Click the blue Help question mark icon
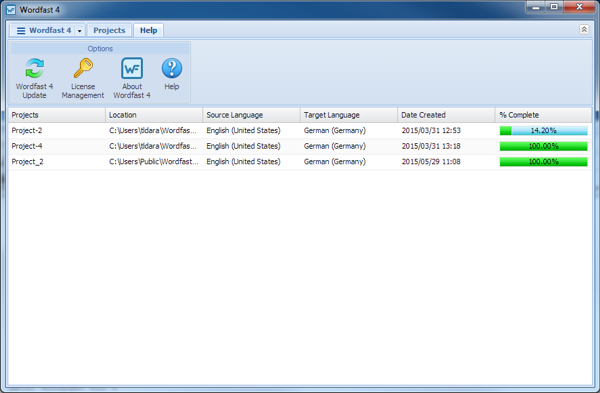This screenshot has width=600, height=393. (172, 68)
